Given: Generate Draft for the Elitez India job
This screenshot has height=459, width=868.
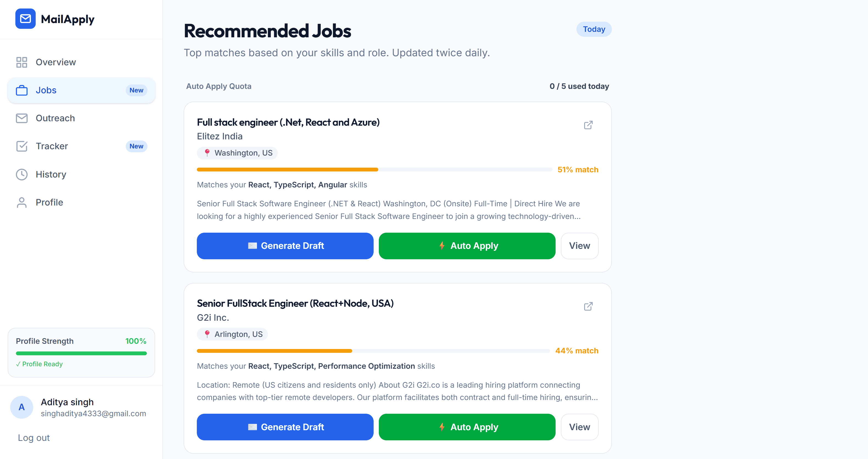Looking at the screenshot, I should [x=285, y=246].
